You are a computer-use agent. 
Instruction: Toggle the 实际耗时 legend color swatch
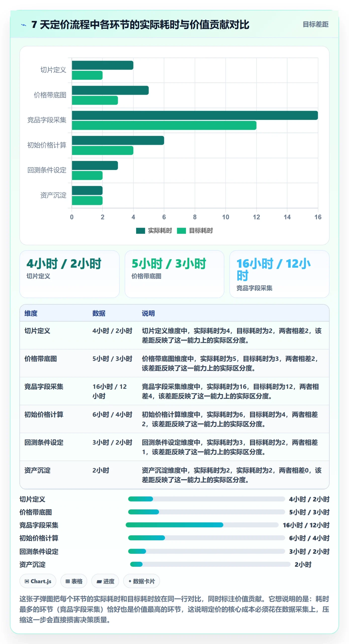(140, 231)
